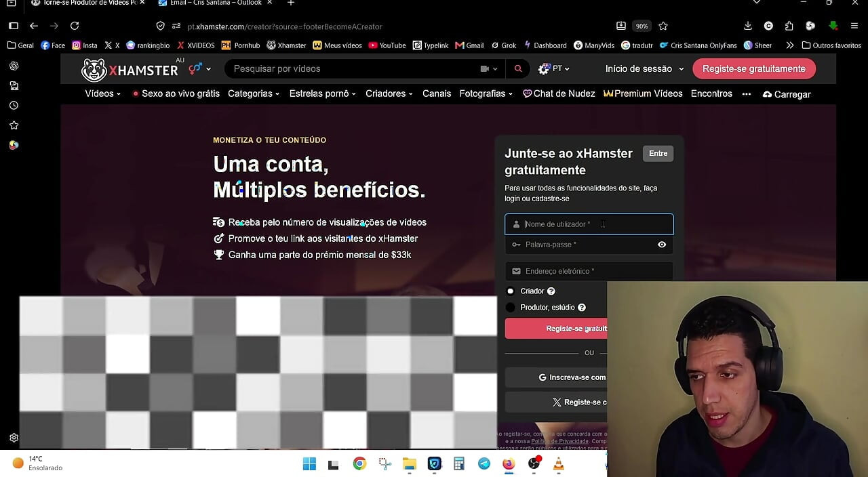Toggle the browser sidebar panel icon
Viewport: 868px width, 477px height.
(14, 26)
